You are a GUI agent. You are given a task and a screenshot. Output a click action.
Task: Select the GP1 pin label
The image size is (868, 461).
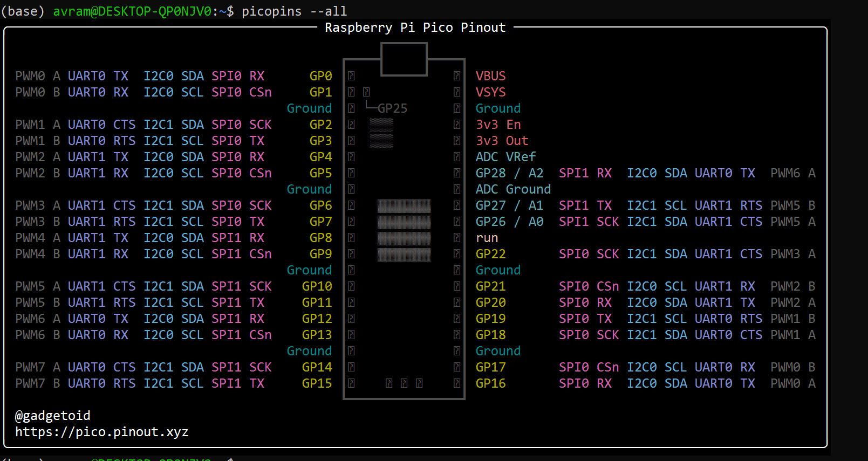point(321,92)
